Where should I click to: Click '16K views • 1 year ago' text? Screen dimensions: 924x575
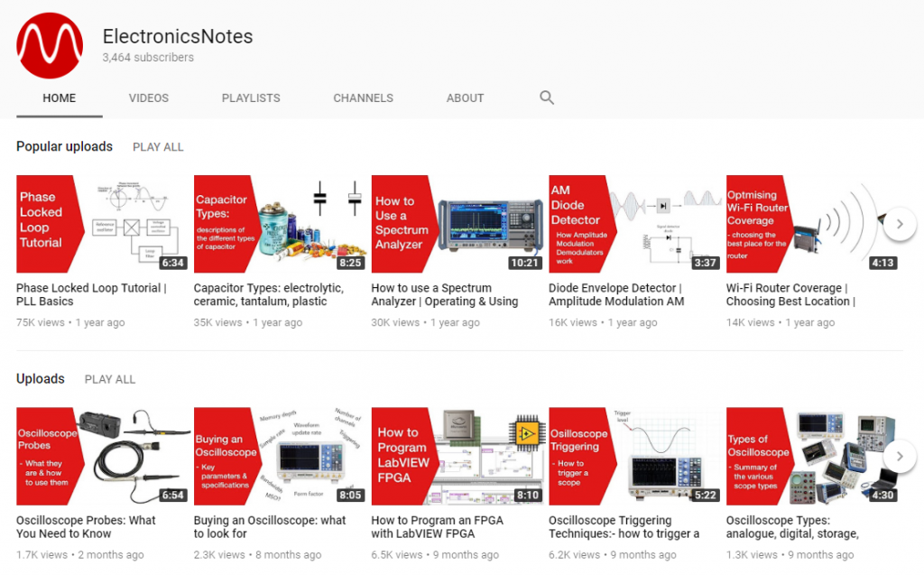tap(603, 322)
